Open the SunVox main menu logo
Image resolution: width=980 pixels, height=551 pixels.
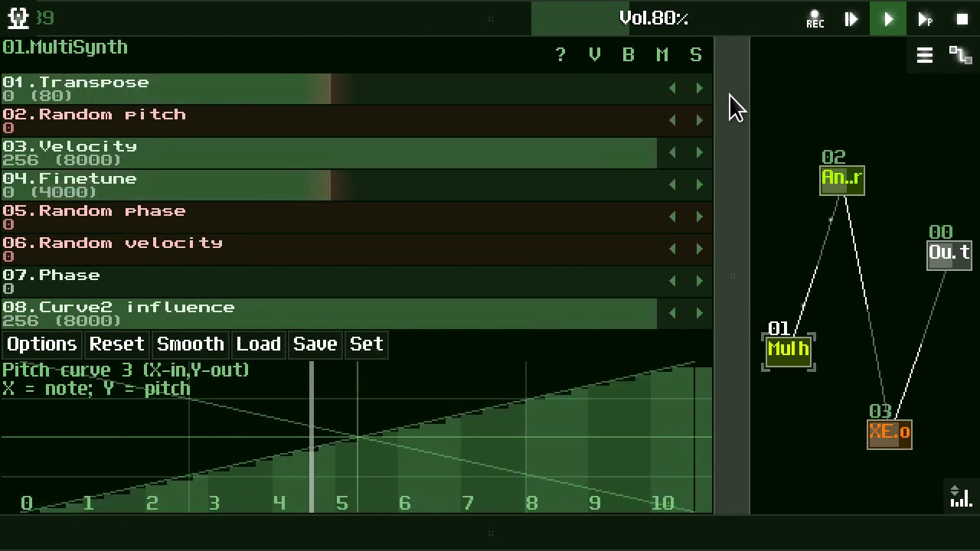18,18
